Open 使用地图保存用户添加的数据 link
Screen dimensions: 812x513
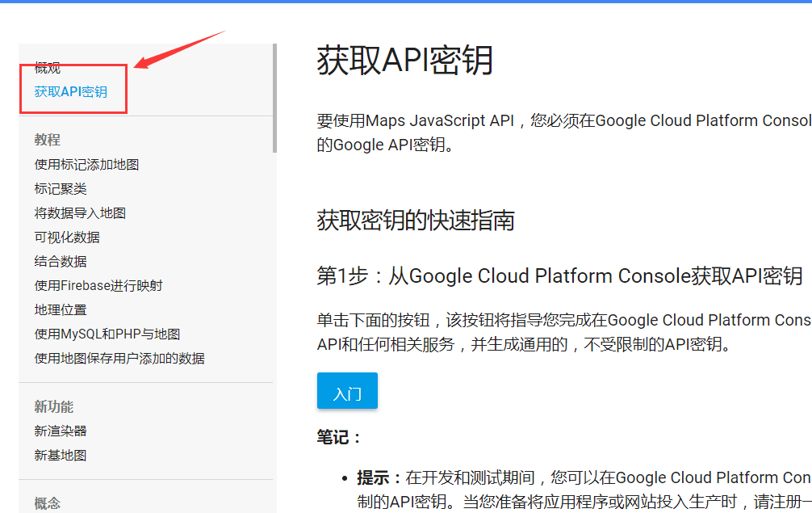point(116,358)
